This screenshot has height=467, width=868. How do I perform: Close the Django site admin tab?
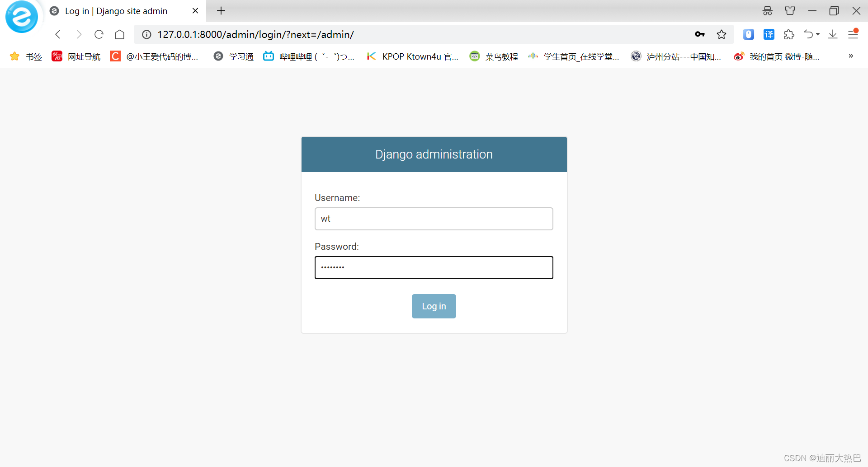pyautogui.click(x=195, y=11)
